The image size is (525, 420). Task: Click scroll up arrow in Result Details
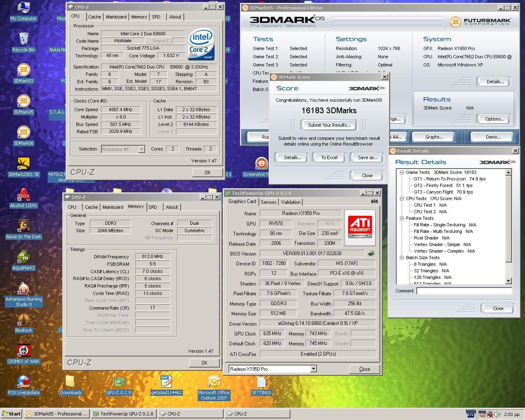[x=509, y=172]
